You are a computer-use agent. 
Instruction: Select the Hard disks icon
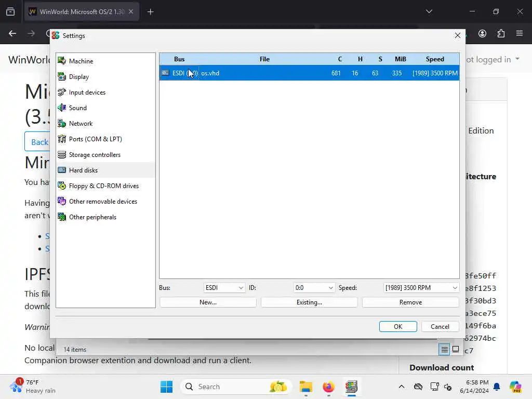[x=62, y=170]
